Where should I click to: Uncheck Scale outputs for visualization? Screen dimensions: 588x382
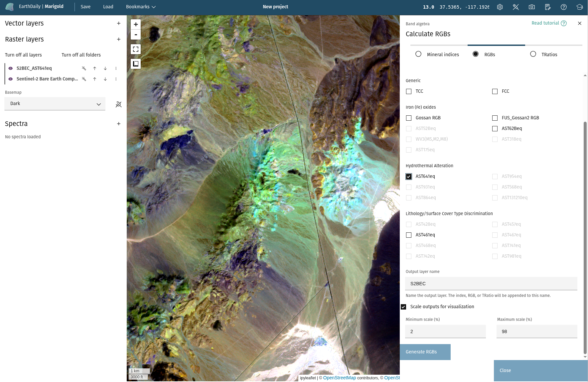pos(403,307)
